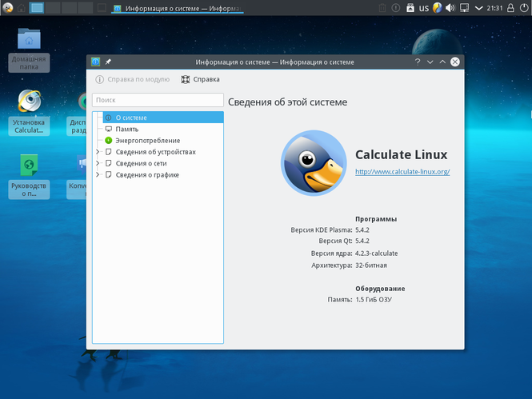This screenshot has width=532, height=399.
Task: Click the kernel version 4.2.3-calculate value
Action: 376,253
